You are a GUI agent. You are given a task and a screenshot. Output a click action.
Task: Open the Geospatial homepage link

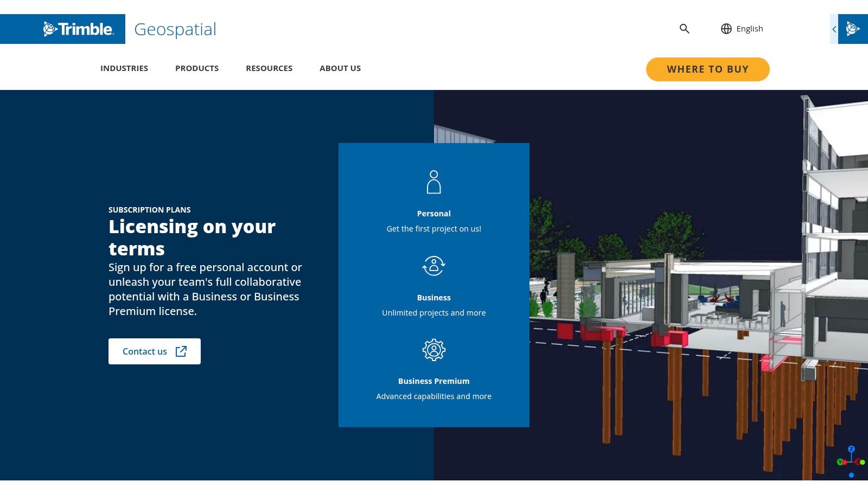tap(175, 30)
